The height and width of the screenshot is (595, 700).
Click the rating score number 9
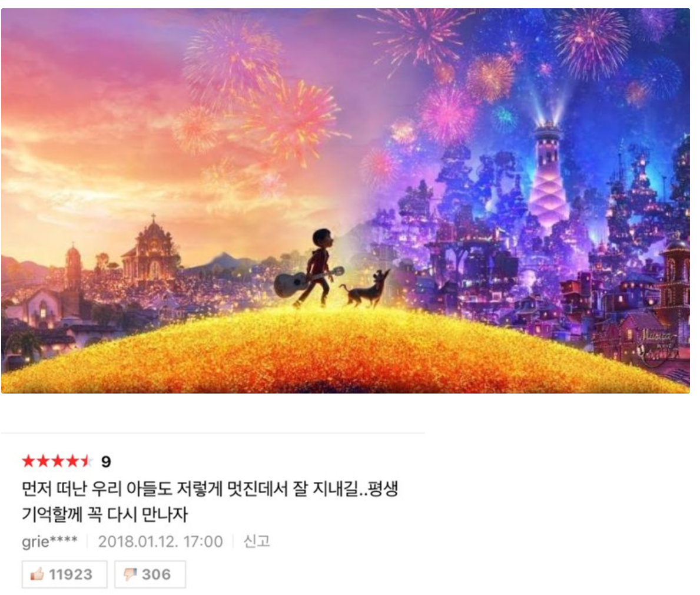(106, 461)
